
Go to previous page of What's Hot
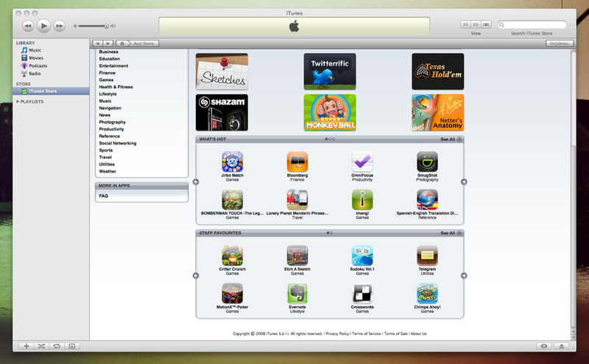click(196, 182)
